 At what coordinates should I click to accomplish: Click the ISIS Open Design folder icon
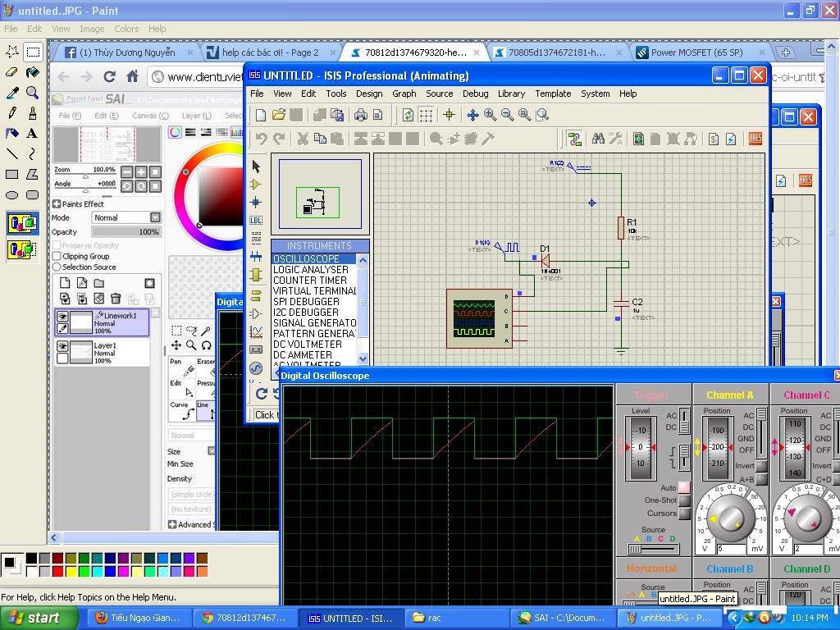pos(279,114)
